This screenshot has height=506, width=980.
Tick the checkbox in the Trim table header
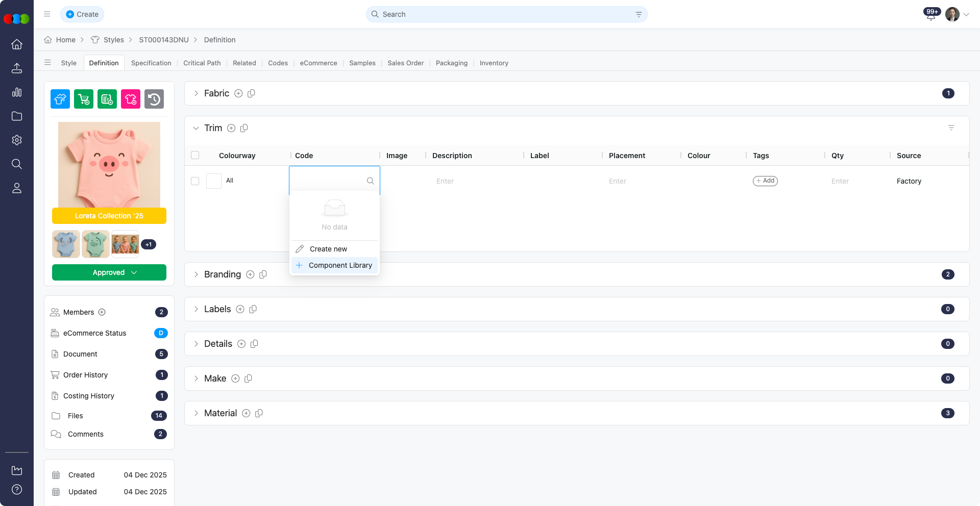(x=194, y=155)
